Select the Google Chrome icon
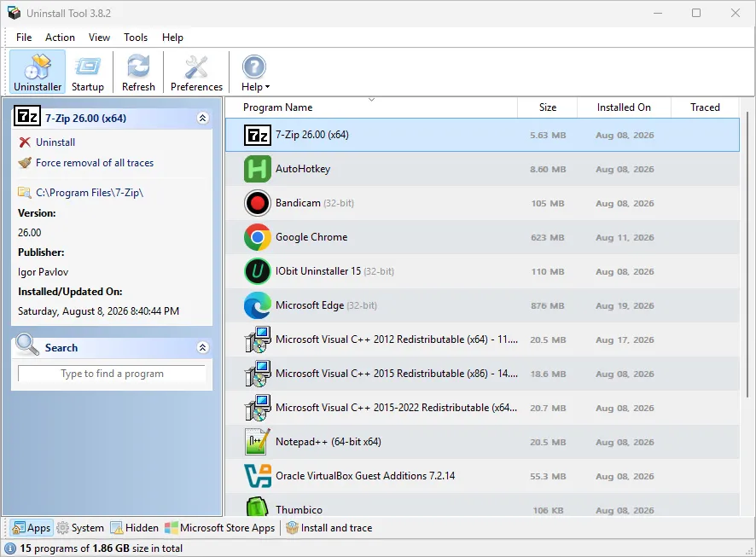The height and width of the screenshot is (557, 756). point(258,237)
